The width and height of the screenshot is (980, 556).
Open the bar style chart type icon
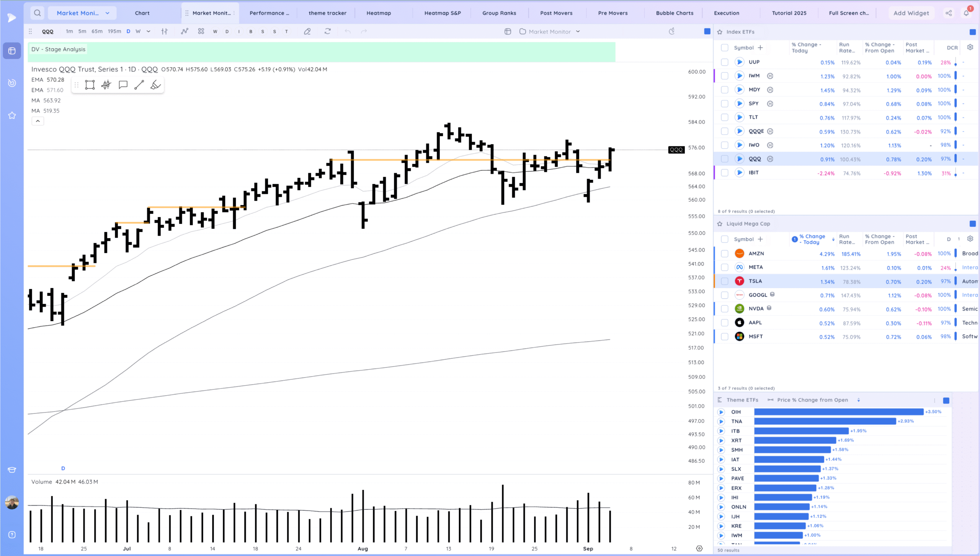click(x=165, y=31)
